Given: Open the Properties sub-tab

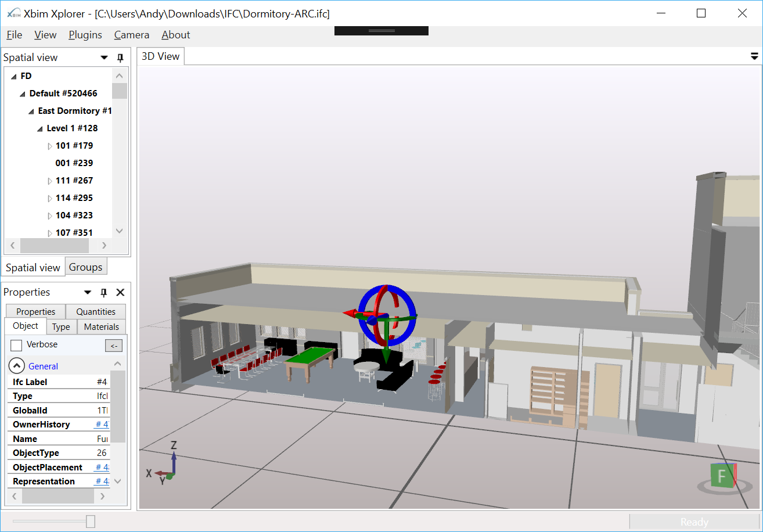Looking at the screenshot, I should (36, 311).
